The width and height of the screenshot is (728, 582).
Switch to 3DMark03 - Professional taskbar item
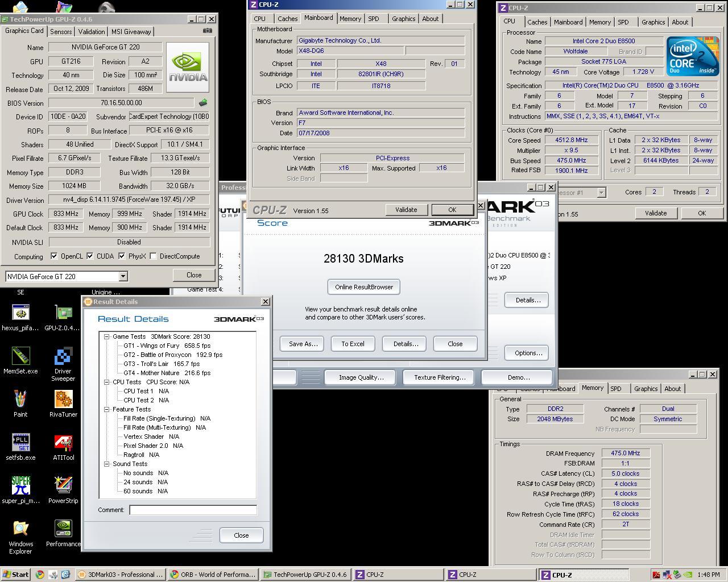click(x=121, y=575)
